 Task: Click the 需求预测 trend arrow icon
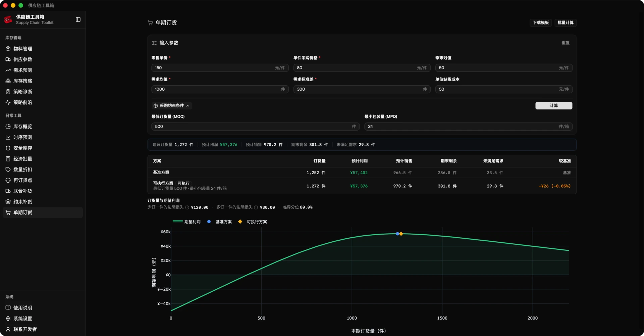tap(8, 70)
